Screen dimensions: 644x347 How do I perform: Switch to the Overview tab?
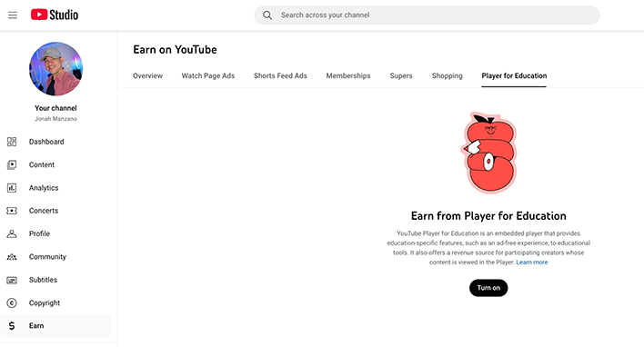coord(147,76)
